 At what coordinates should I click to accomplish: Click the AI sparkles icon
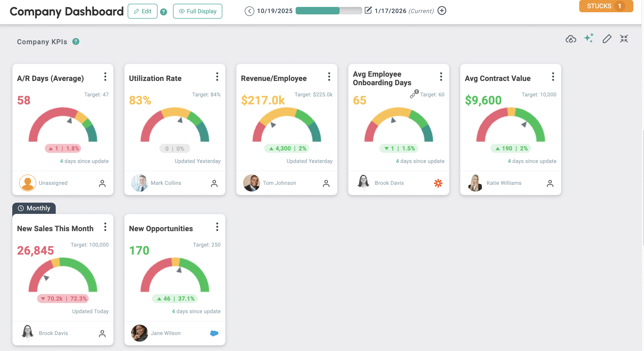589,38
